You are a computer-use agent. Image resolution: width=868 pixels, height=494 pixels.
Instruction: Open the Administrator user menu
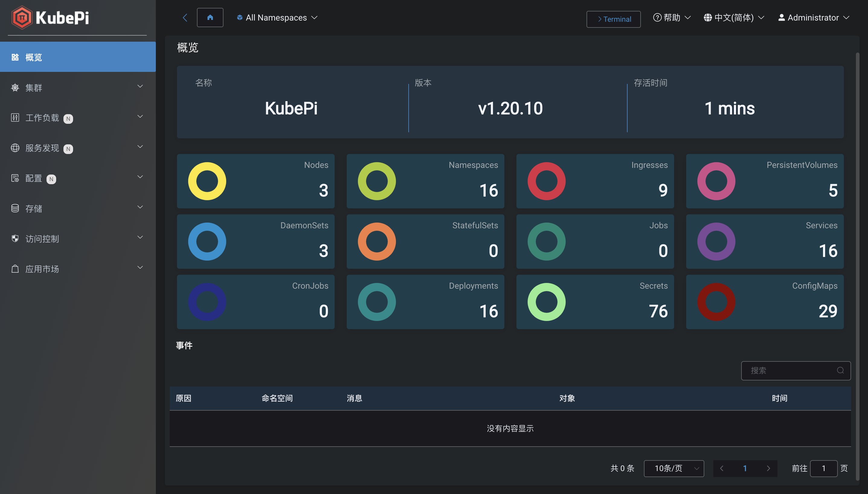(x=813, y=18)
